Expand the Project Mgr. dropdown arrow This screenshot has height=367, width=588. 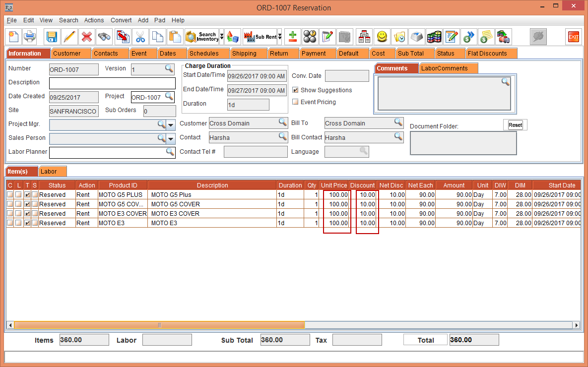tap(171, 124)
